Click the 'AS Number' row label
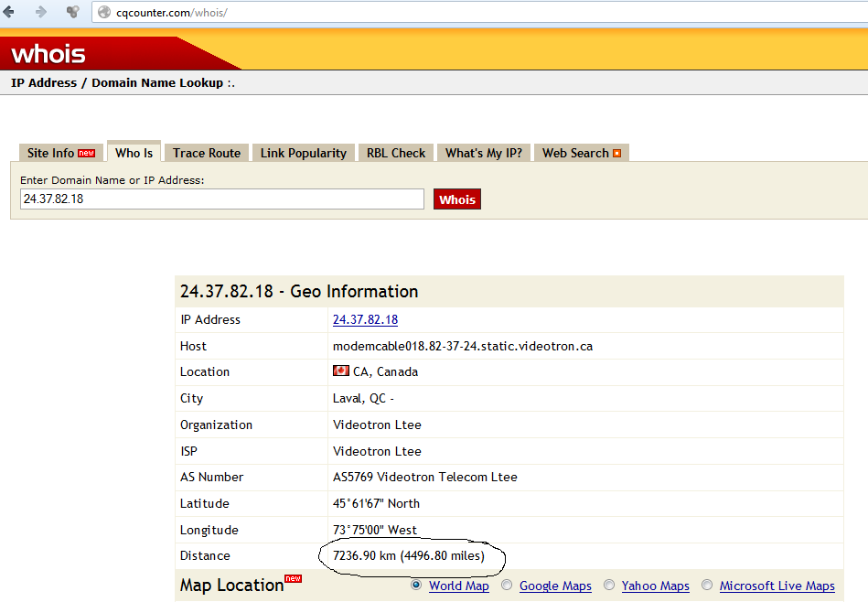The height and width of the screenshot is (602, 868). click(211, 477)
